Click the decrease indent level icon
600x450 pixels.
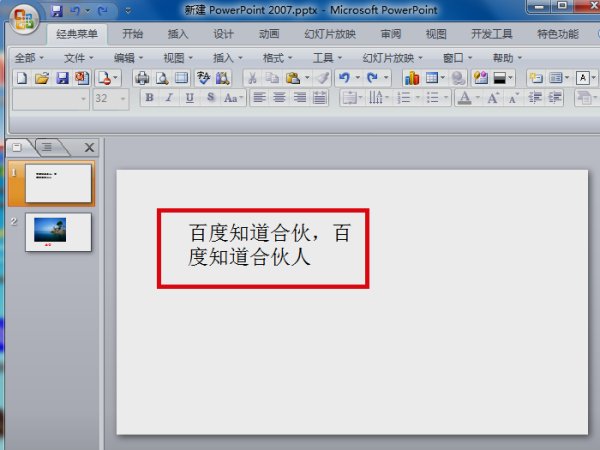pyautogui.click(x=535, y=98)
